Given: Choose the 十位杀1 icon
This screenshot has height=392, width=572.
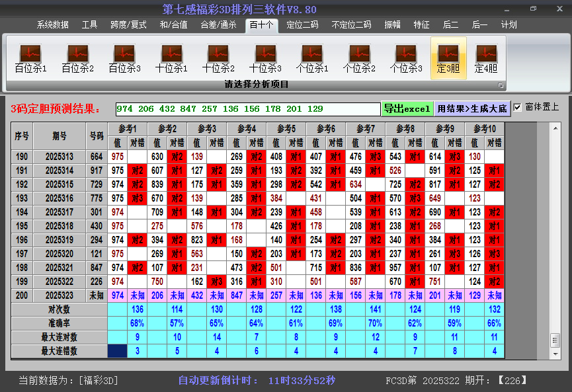Looking at the screenshot, I should (171, 58).
